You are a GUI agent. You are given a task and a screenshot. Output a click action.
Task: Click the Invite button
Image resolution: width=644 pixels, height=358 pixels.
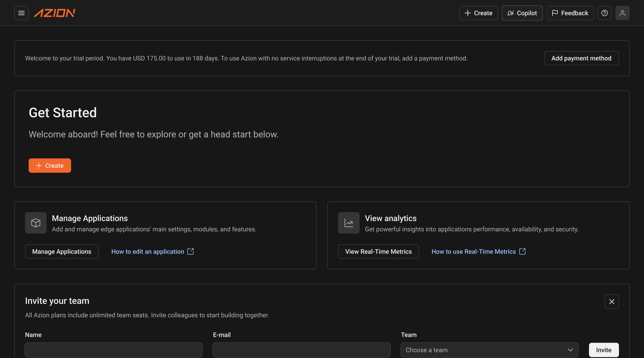[604, 350]
